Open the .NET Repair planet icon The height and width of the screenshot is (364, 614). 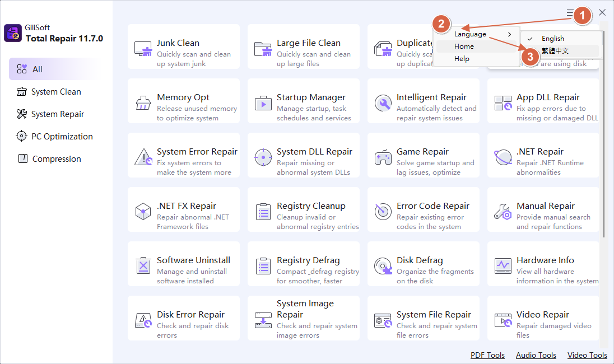[503, 157]
